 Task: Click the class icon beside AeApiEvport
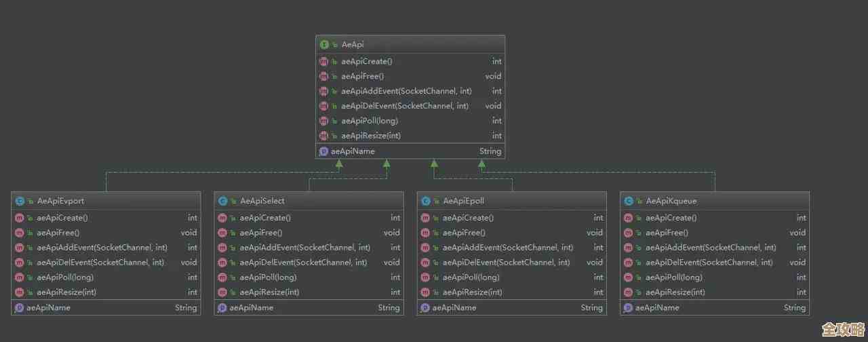pos(19,201)
